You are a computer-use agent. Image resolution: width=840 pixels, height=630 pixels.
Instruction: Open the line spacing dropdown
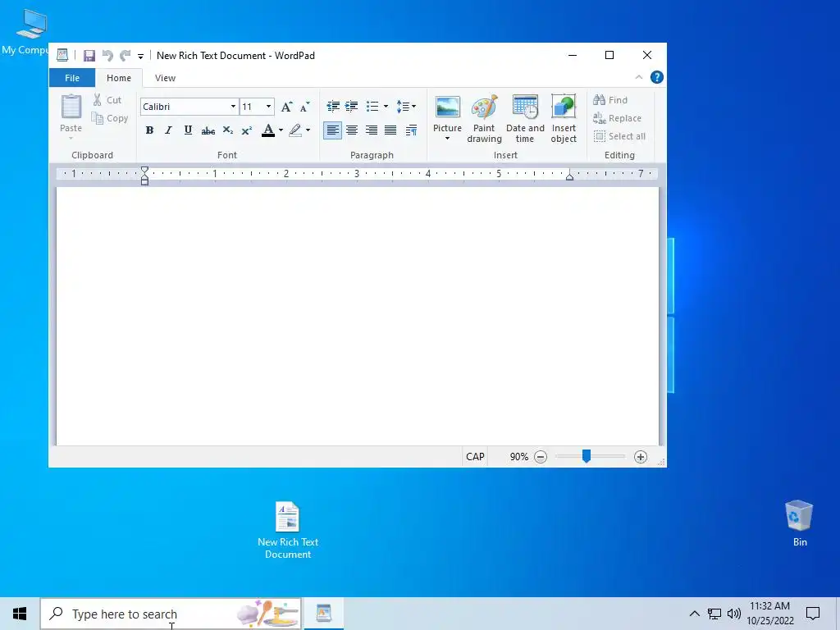(406, 106)
